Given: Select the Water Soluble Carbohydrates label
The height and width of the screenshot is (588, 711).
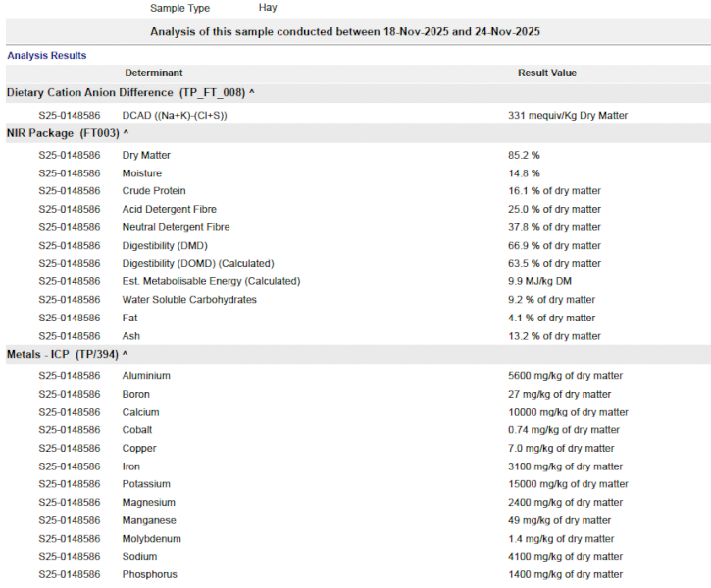Looking at the screenshot, I should (x=189, y=300).
